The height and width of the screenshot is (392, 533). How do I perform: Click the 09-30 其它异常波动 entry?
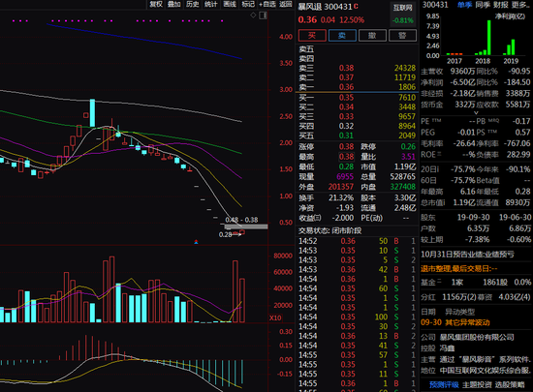point(455,322)
